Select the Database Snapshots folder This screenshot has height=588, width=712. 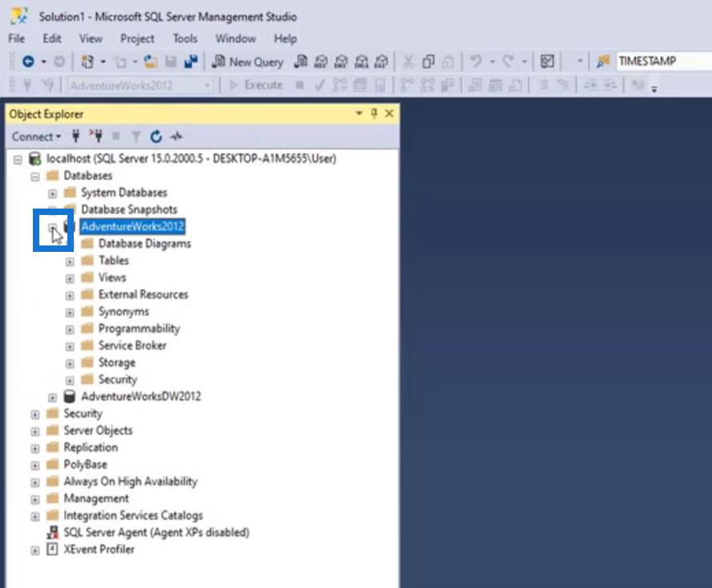(x=129, y=209)
